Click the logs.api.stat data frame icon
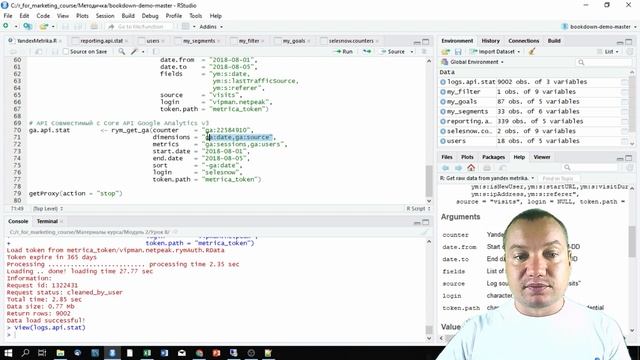Viewport: 640px width, 360px height. point(443,82)
